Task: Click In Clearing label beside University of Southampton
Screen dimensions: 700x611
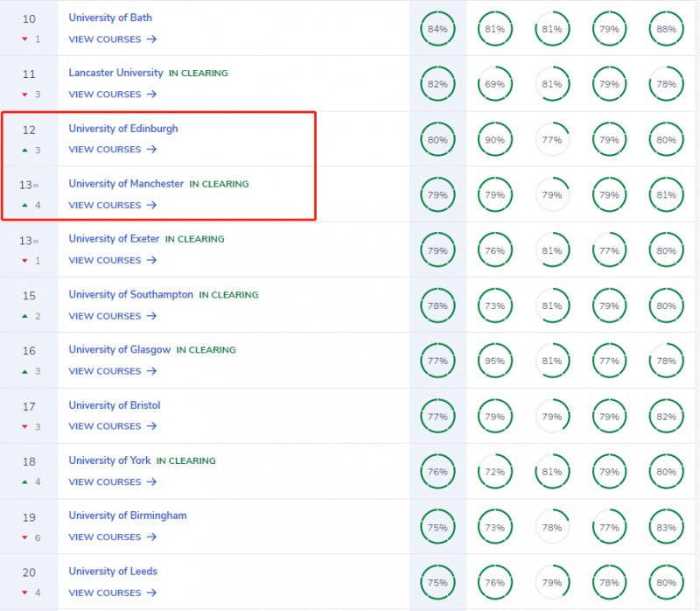Action: (228, 295)
